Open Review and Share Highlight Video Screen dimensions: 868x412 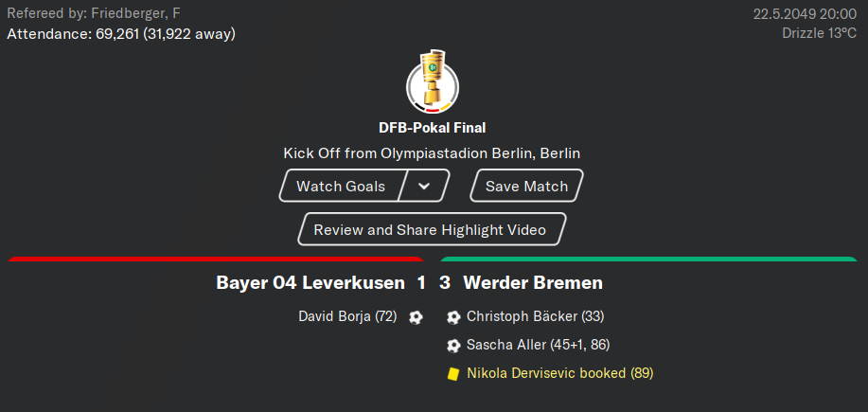click(x=430, y=229)
